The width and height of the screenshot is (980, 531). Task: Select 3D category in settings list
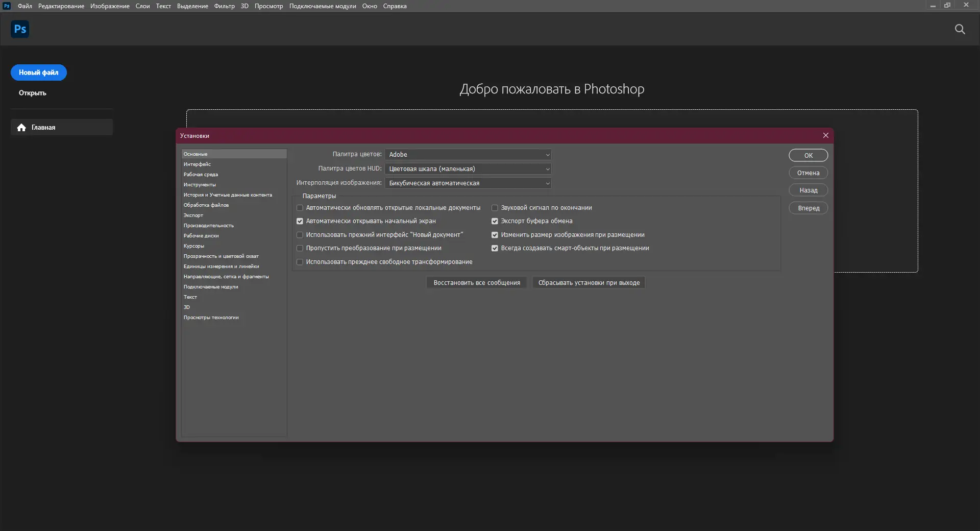tap(234, 307)
